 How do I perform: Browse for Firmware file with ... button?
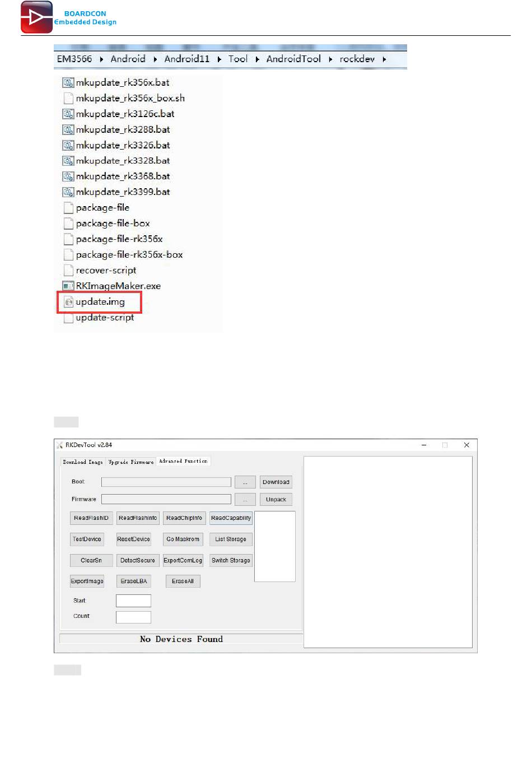(x=245, y=500)
